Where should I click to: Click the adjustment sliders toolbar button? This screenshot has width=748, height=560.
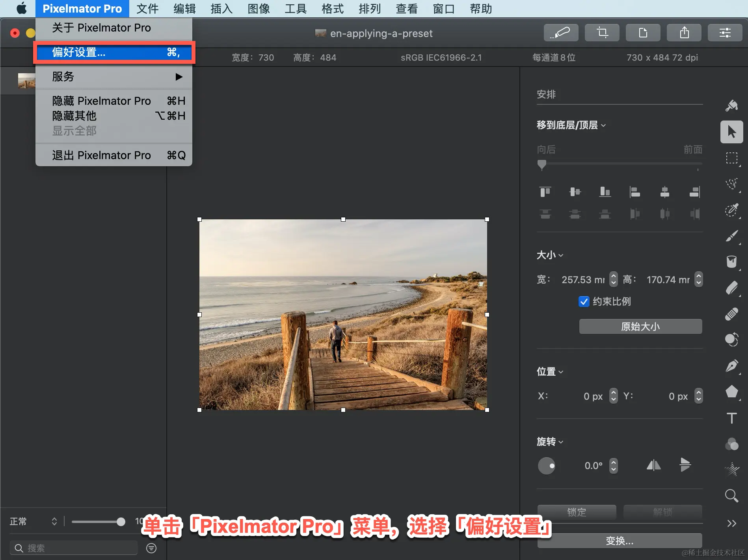(x=725, y=33)
